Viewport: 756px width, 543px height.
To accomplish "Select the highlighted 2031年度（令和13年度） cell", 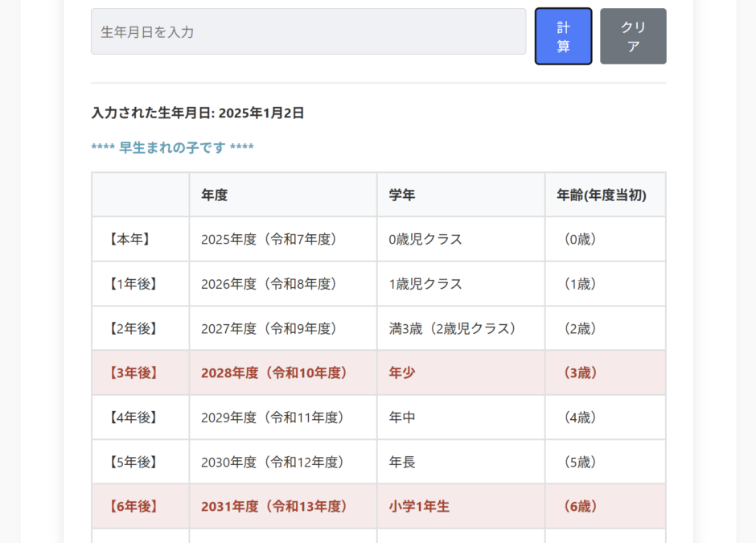I will point(274,507).
